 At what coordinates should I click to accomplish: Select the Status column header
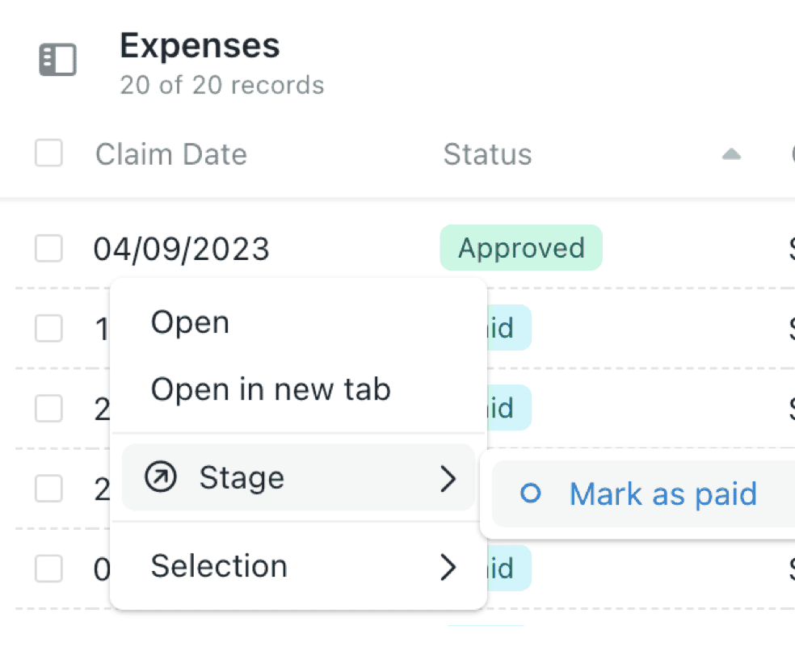487,153
